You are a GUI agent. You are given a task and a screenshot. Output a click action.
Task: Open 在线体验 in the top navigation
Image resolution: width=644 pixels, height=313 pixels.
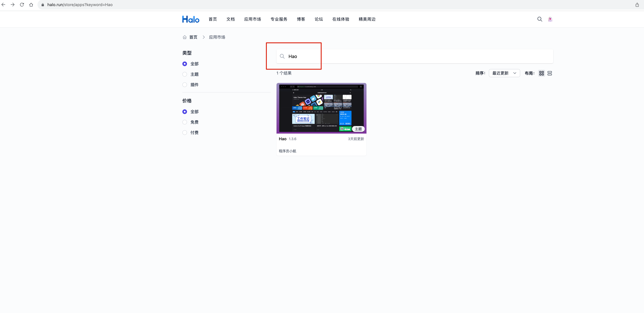(x=341, y=19)
